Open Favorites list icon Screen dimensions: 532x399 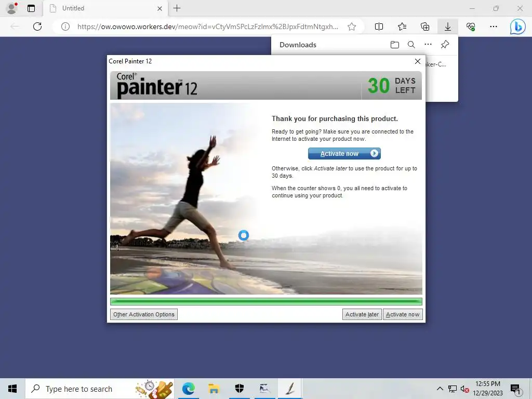point(402,26)
